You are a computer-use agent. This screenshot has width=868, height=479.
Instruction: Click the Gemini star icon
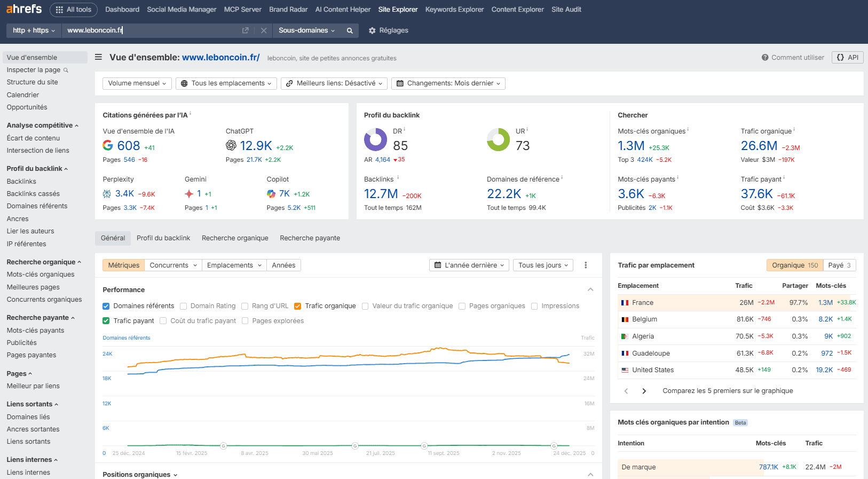(189, 194)
